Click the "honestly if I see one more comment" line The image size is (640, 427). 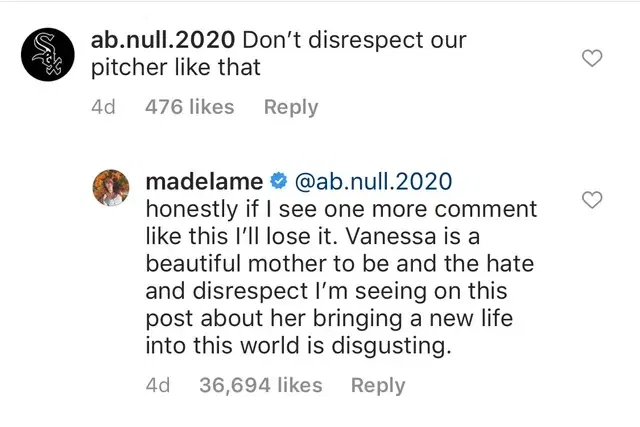click(341, 210)
